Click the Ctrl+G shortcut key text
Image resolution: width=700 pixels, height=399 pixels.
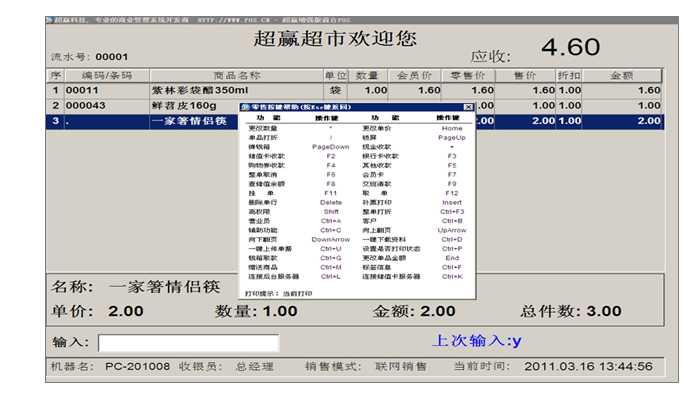click(330, 258)
